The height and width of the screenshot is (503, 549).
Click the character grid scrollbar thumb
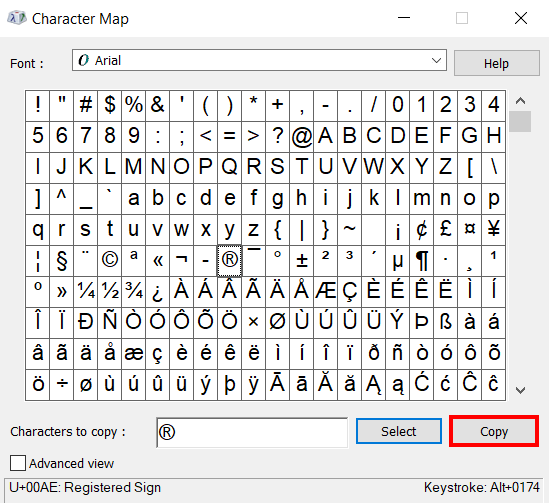pyautogui.click(x=520, y=121)
